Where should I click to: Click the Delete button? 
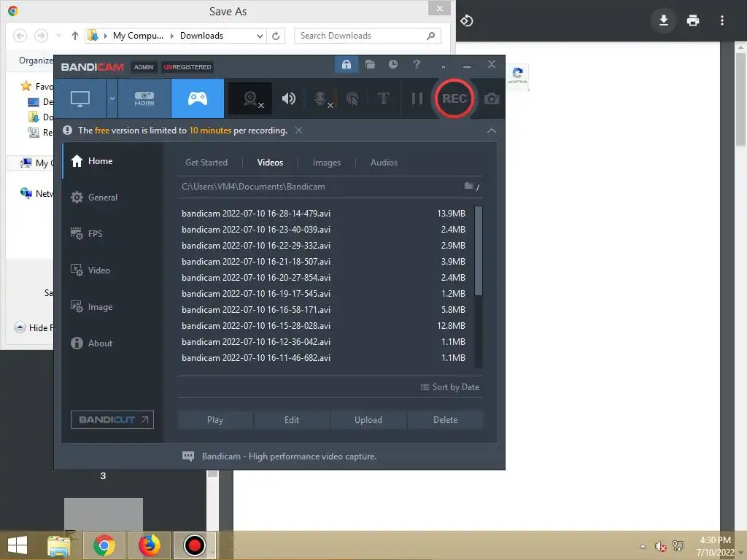[446, 420]
